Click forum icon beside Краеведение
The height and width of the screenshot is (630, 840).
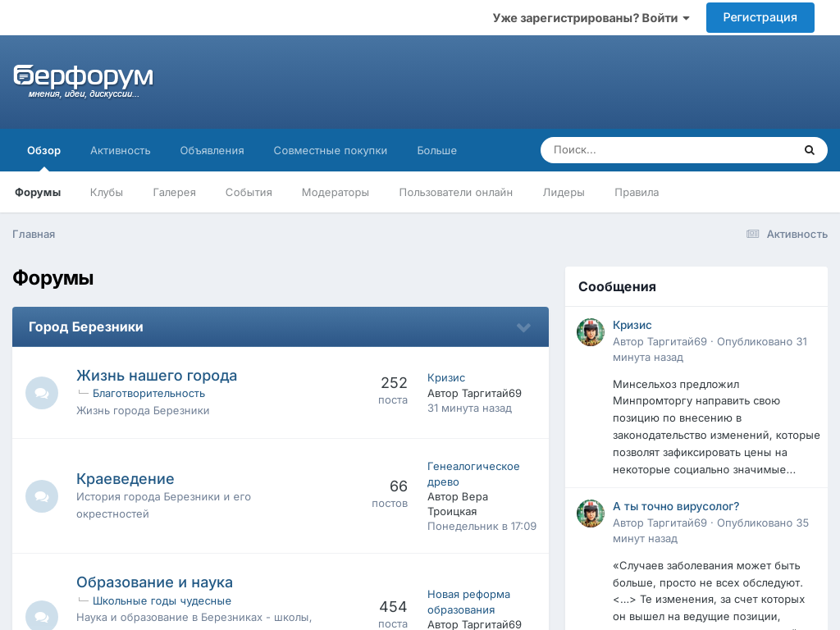point(42,496)
